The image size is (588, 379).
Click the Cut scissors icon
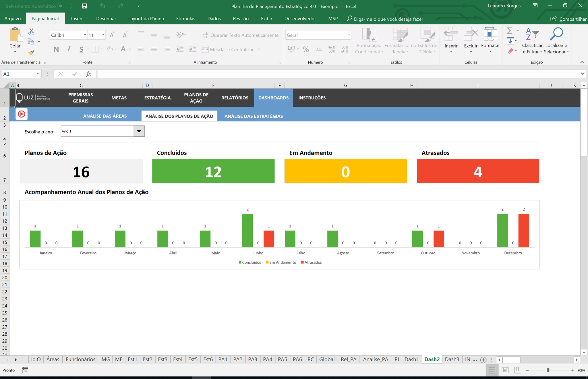pos(31,31)
